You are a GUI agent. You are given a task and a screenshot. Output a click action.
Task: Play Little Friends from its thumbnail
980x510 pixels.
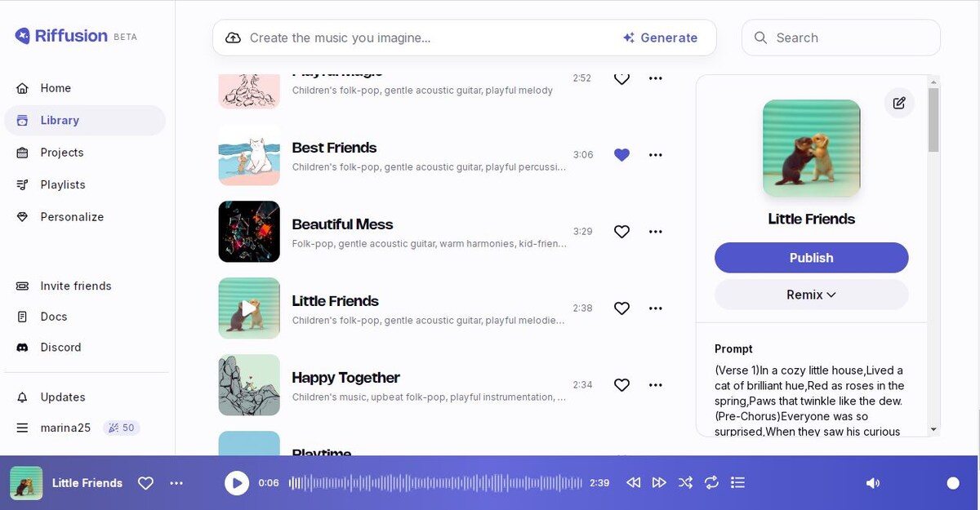click(249, 308)
